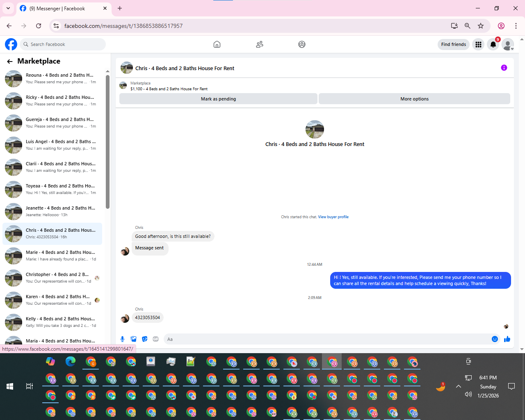Click the Find friends button

454,44
